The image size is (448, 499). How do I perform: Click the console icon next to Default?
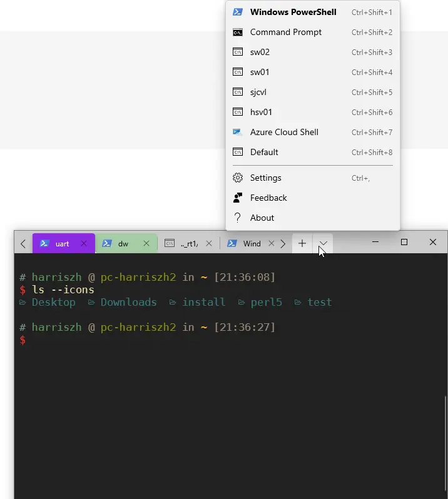point(238,152)
